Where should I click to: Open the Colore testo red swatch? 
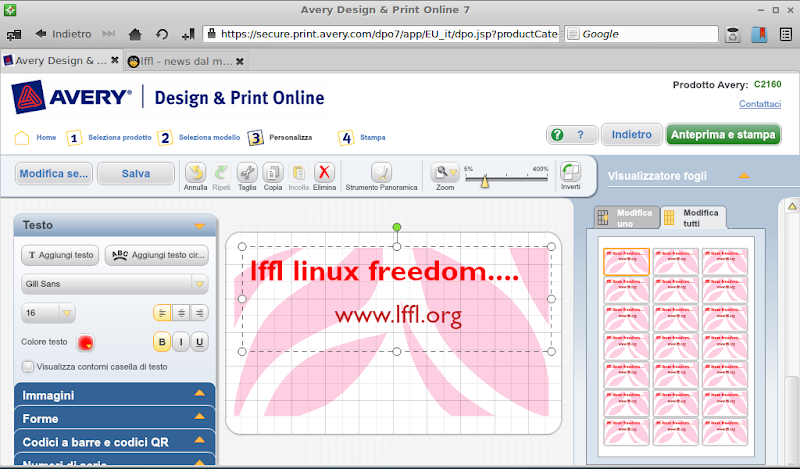(85, 342)
